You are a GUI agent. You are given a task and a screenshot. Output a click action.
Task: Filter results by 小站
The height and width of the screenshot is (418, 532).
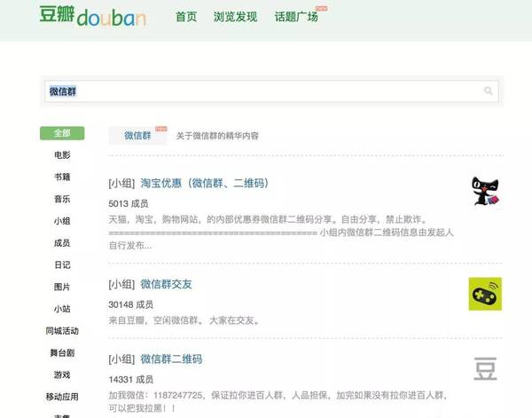[62, 309]
